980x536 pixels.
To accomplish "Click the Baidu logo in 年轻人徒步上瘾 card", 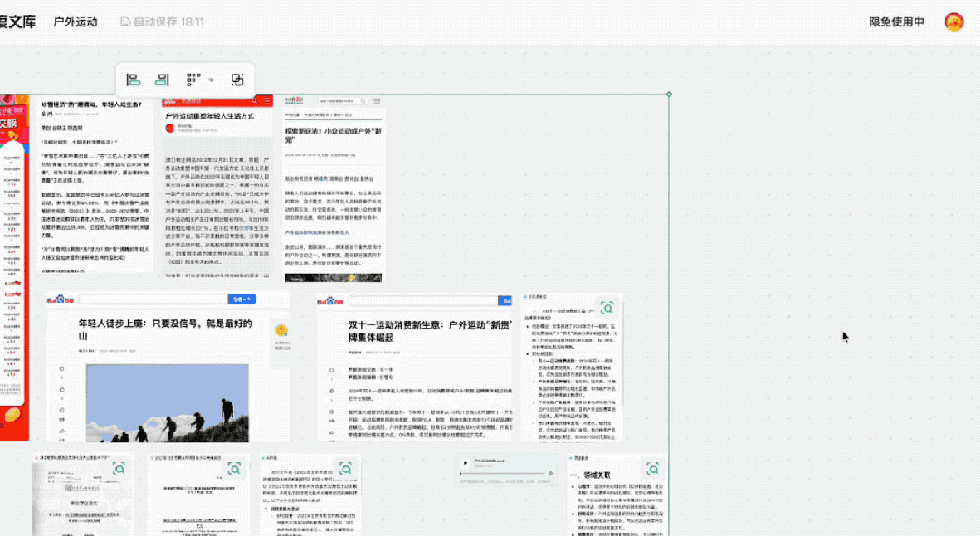I will tap(61, 300).
